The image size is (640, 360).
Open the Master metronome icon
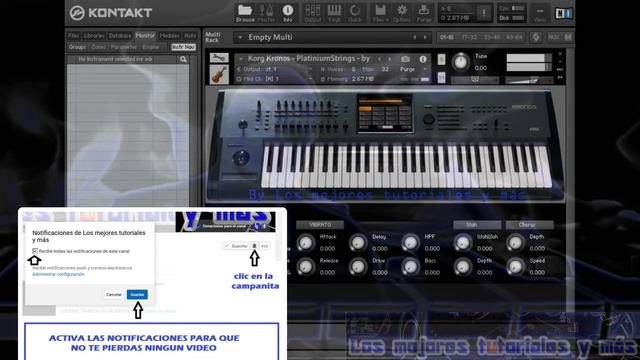(267, 13)
